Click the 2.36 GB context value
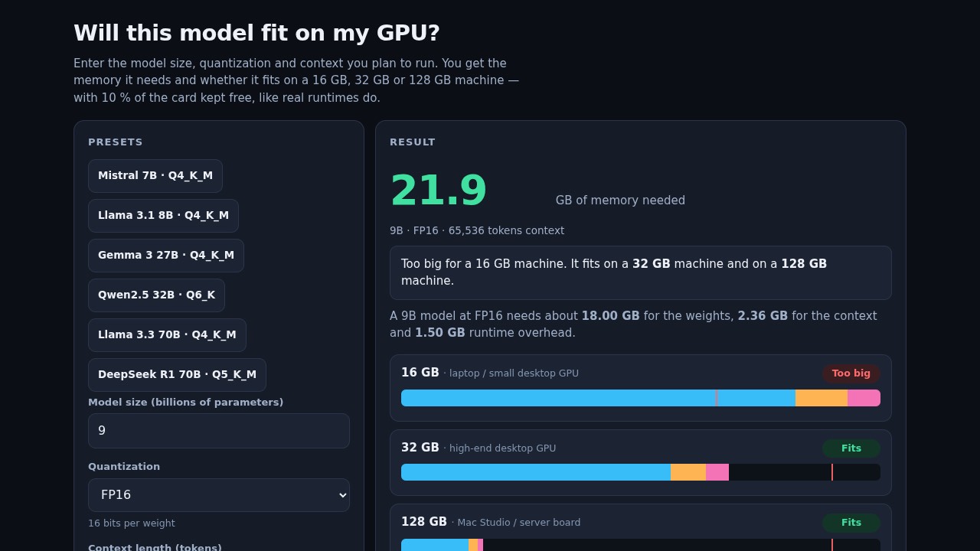The image size is (980, 551). tap(763, 316)
